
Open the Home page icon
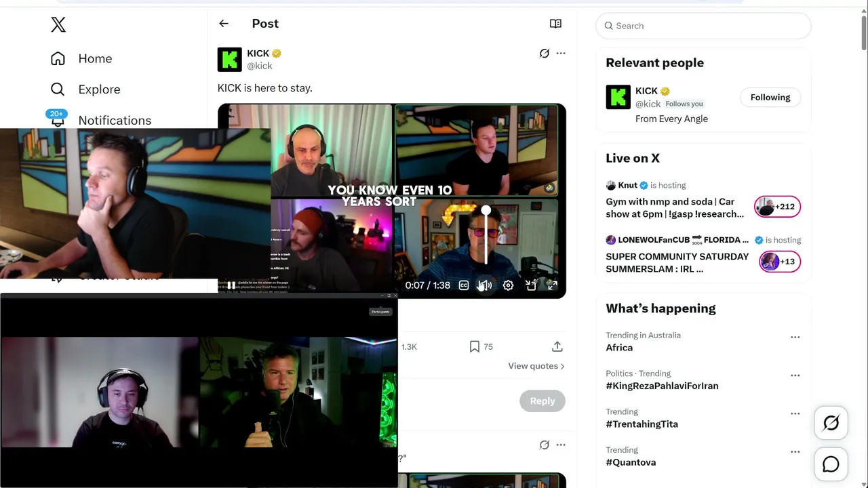tap(58, 58)
